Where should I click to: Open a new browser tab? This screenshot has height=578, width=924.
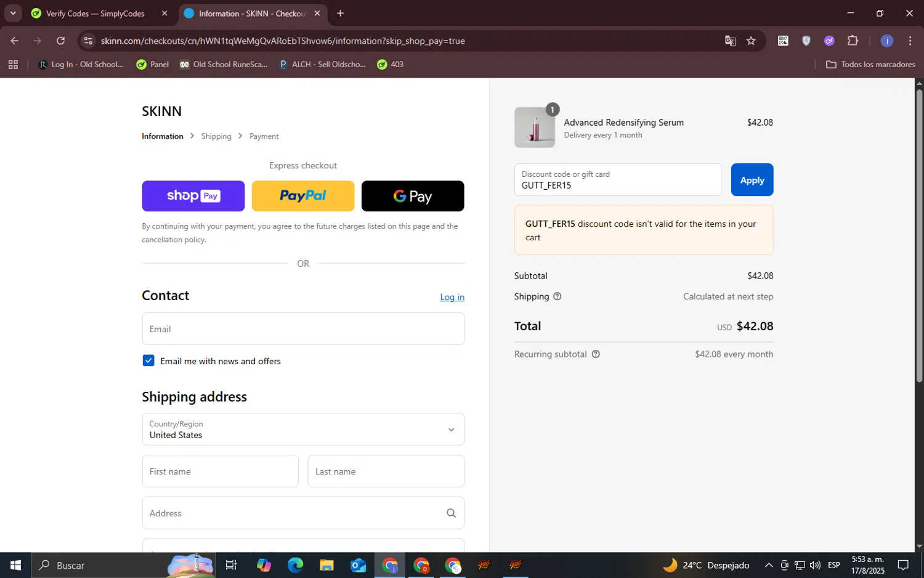pyautogui.click(x=340, y=13)
